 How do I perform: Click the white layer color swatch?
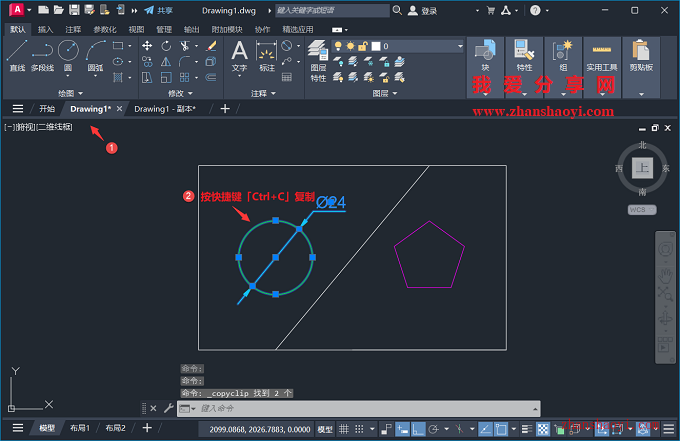point(376,46)
